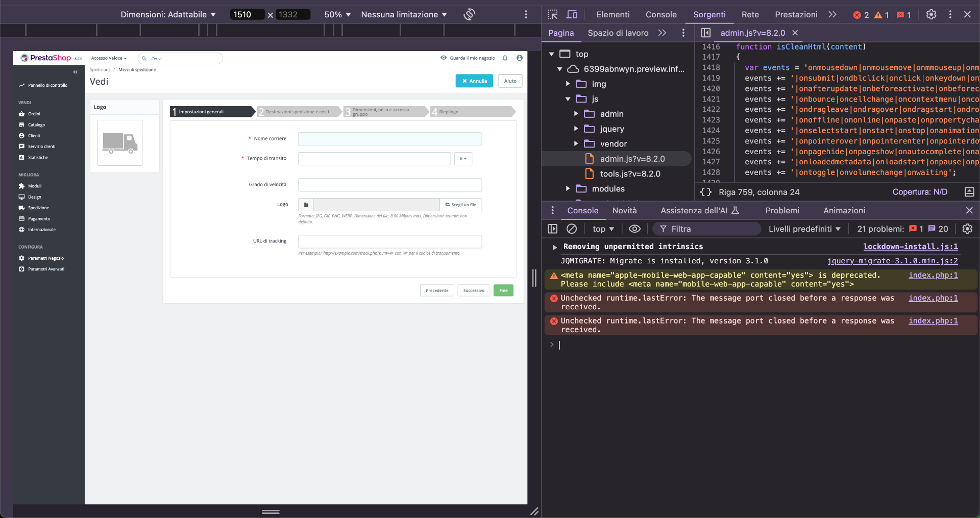This screenshot has height=518, width=980.
Task: Clear the console with the ban icon
Action: (x=572, y=229)
